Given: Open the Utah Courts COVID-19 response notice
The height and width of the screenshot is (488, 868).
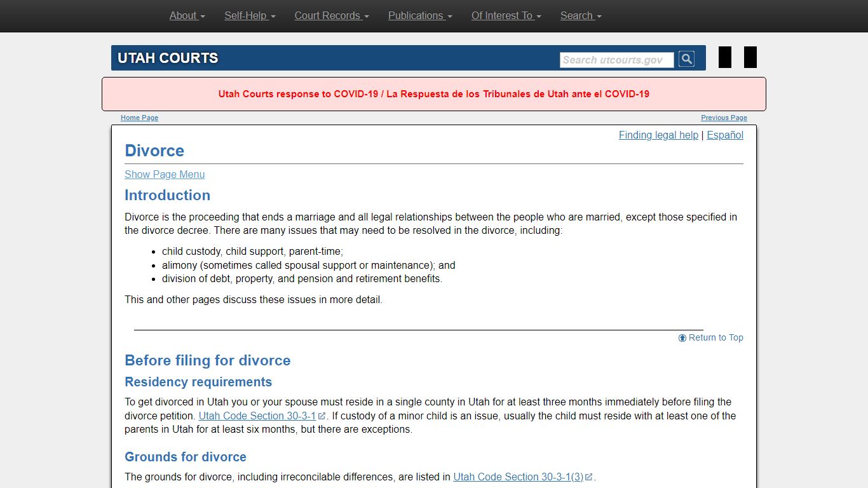Looking at the screenshot, I should pyautogui.click(x=434, y=94).
